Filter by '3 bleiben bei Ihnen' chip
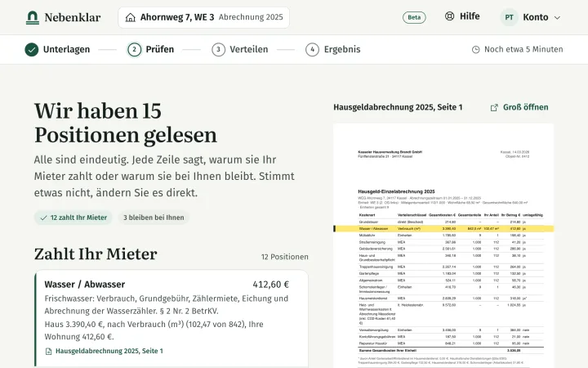The image size is (588, 368). pos(154,218)
